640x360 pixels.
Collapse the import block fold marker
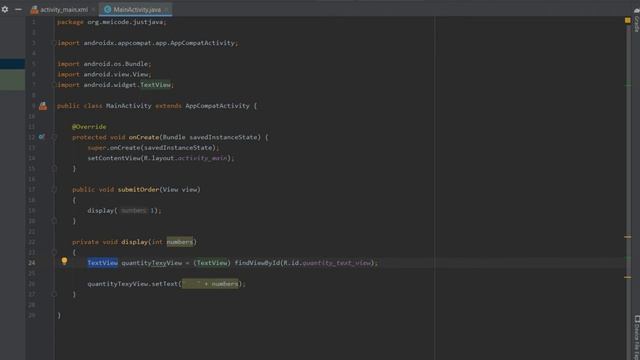pos(54,43)
